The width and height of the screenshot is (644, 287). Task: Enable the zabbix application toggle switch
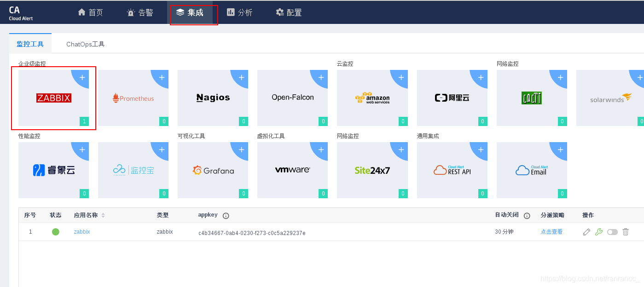613,231
